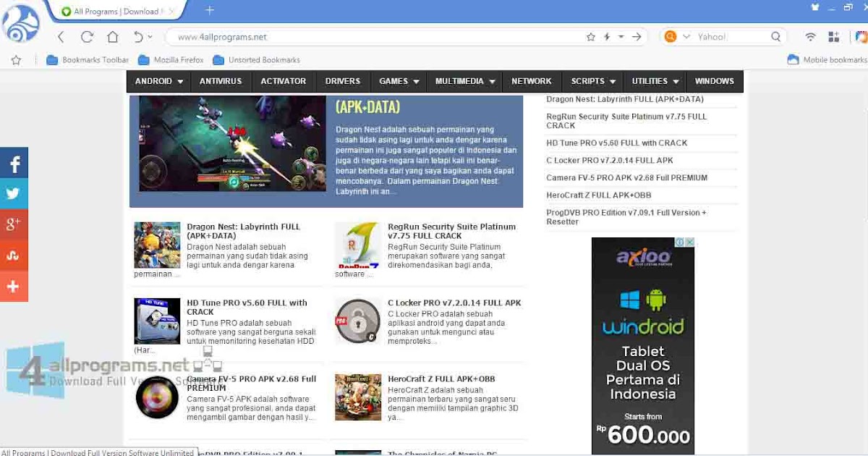Click the RegRun article thumbnail
The image size is (868, 456).
(357, 245)
